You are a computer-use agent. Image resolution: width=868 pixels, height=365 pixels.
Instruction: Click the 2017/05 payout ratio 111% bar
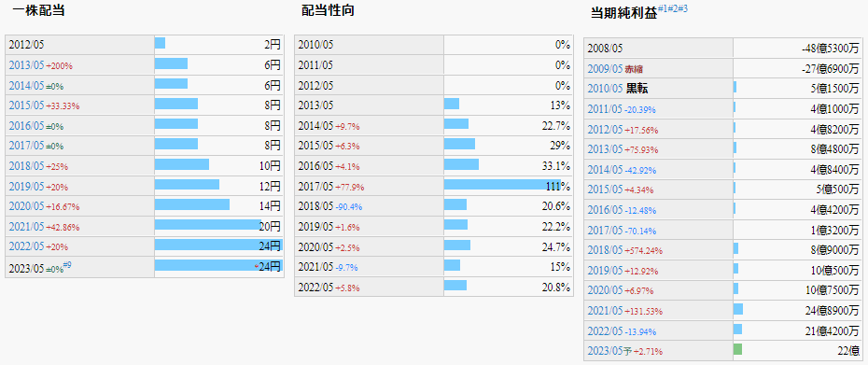[x=503, y=185]
